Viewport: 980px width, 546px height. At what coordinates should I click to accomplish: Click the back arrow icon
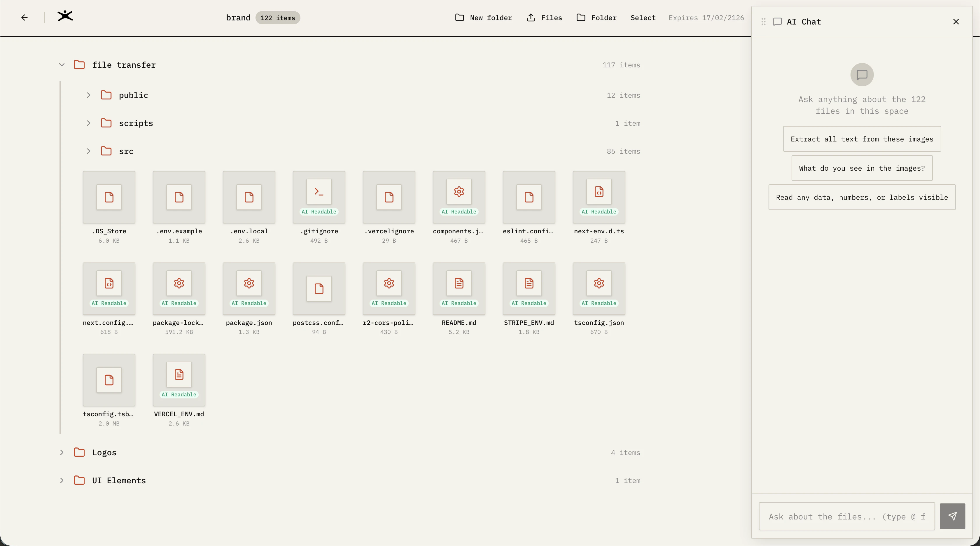point(24,17)
